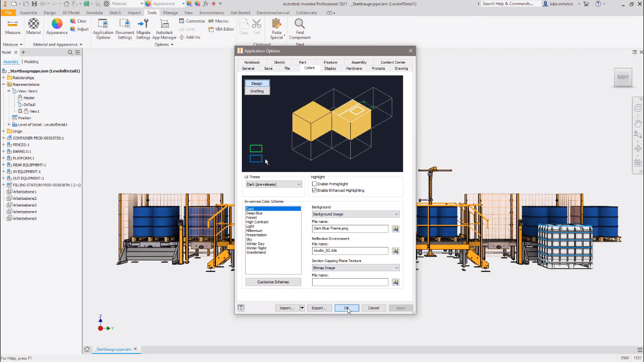Launch Autodesk App Manager
Viewport: 644px width, 362px height.
coord(165,29)
